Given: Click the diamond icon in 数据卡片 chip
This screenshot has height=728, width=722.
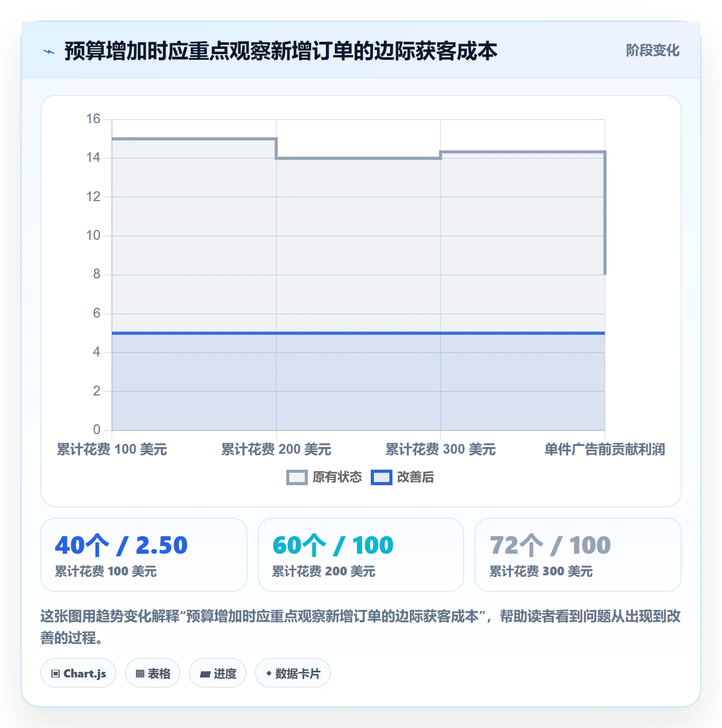Looking at the screenshot, I should pos(269,673).
